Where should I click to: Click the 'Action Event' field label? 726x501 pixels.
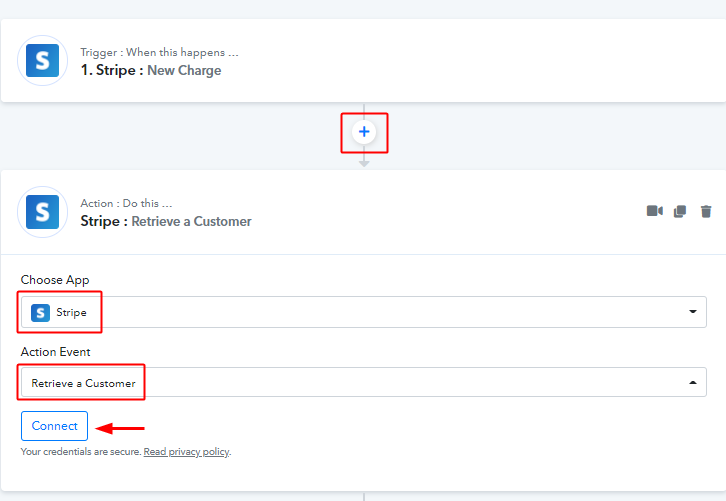click(x=55, y=352)
